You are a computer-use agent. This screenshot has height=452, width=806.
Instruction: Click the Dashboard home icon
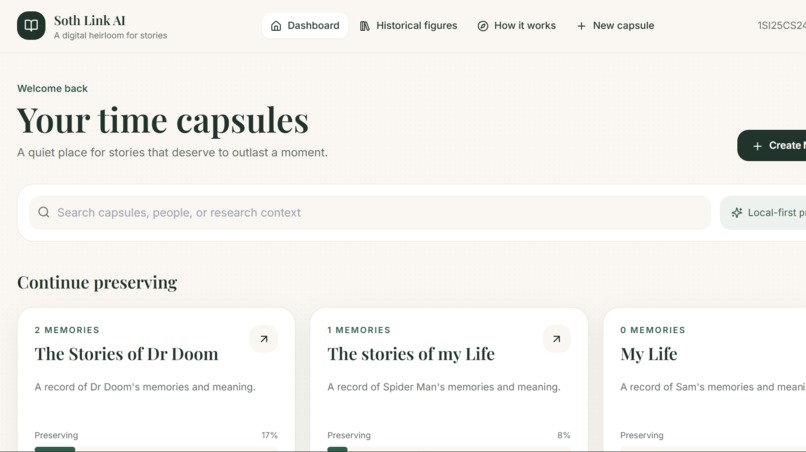276,26
